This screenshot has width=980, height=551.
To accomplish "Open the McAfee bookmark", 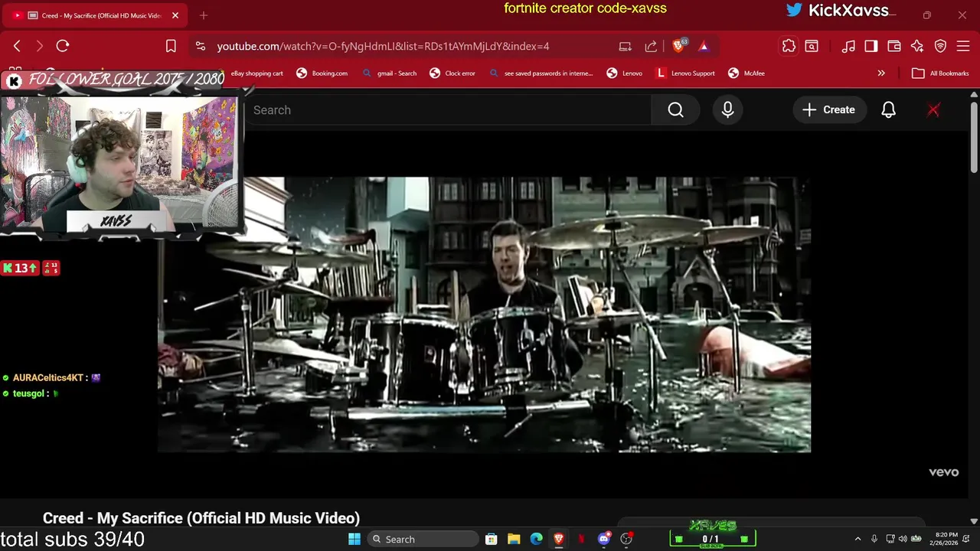I will [x=746, y=73].
